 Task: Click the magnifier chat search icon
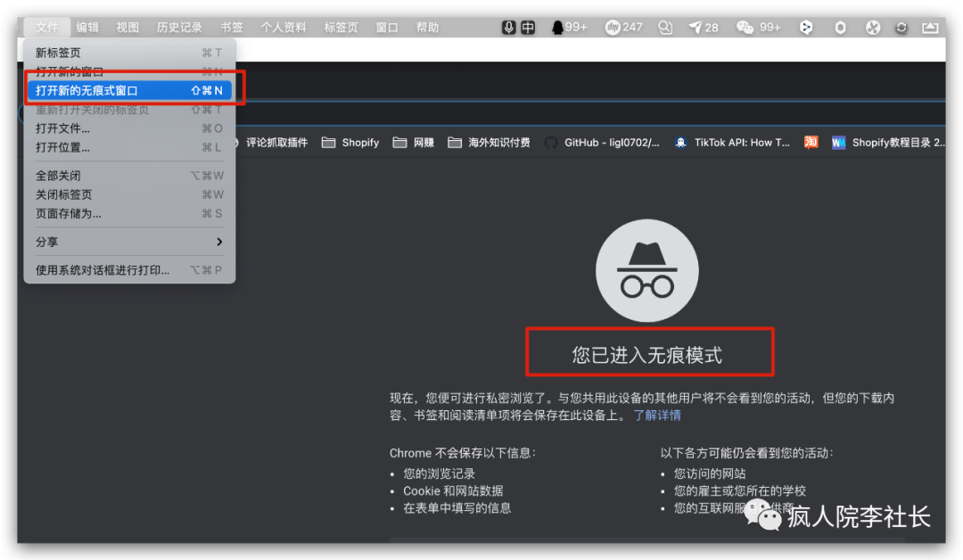click(x=665, y=28)
